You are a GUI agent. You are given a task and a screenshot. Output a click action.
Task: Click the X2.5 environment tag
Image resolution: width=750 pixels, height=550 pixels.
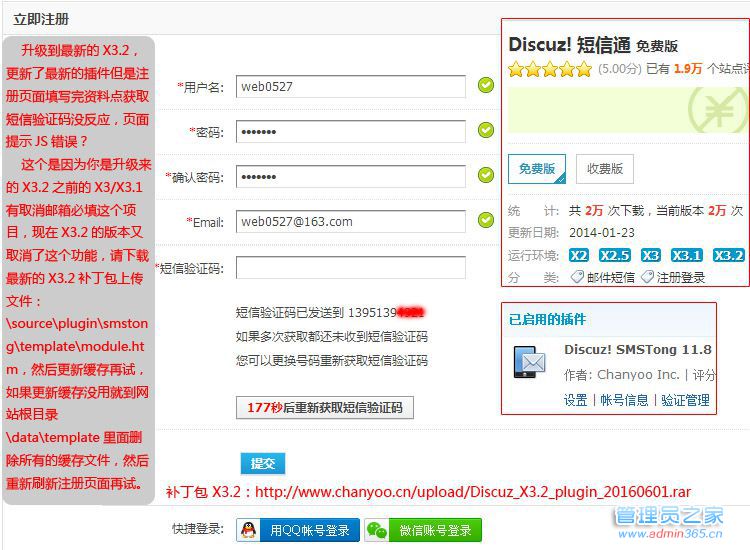pos(615,255)
